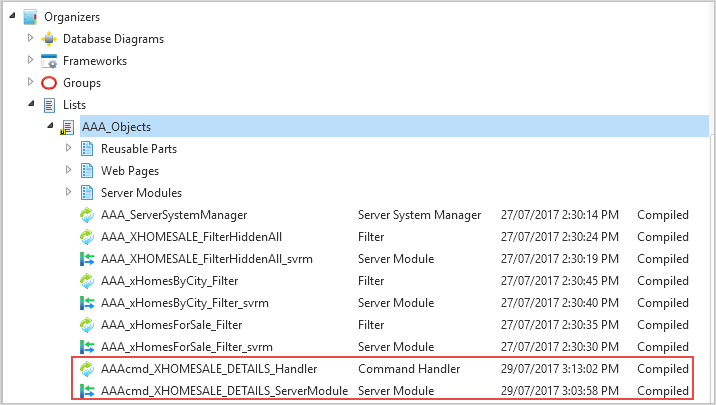Screen dimensions: 716x405
Task: Expand the Web Pages folder
Action: pyautogui.click(x=68, y=170)
